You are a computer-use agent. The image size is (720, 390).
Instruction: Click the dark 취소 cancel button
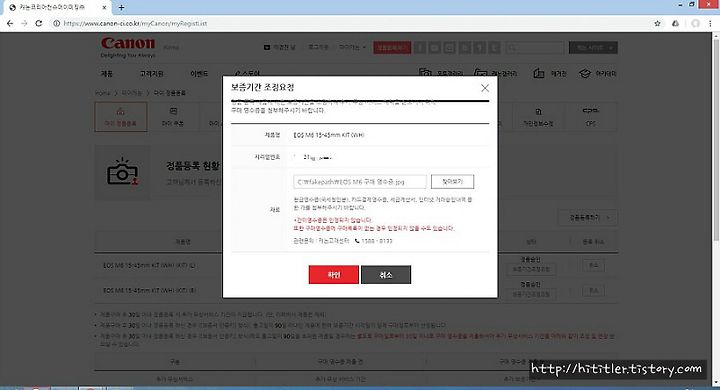coord(386,275)
